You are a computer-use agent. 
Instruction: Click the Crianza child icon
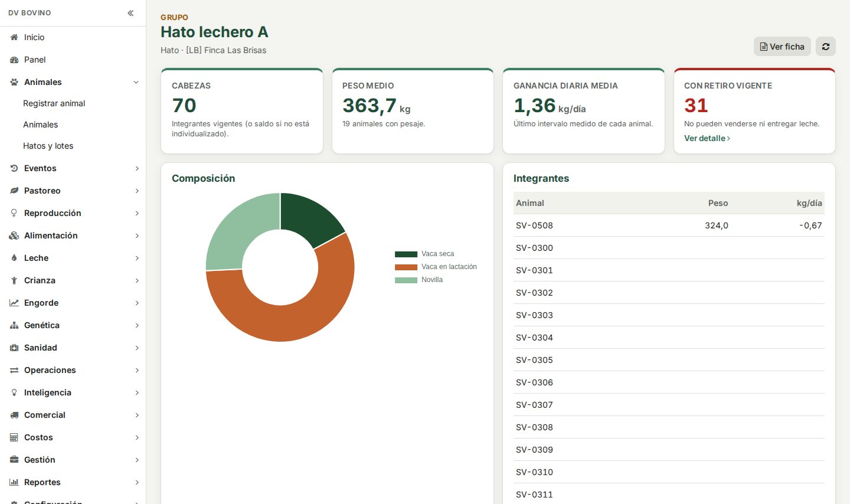tap(14, 280)
